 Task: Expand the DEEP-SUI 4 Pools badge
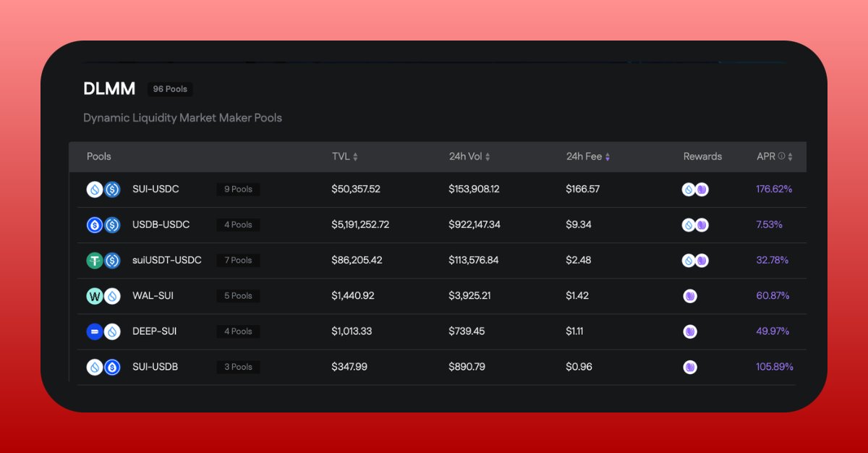tap(238, 331)
